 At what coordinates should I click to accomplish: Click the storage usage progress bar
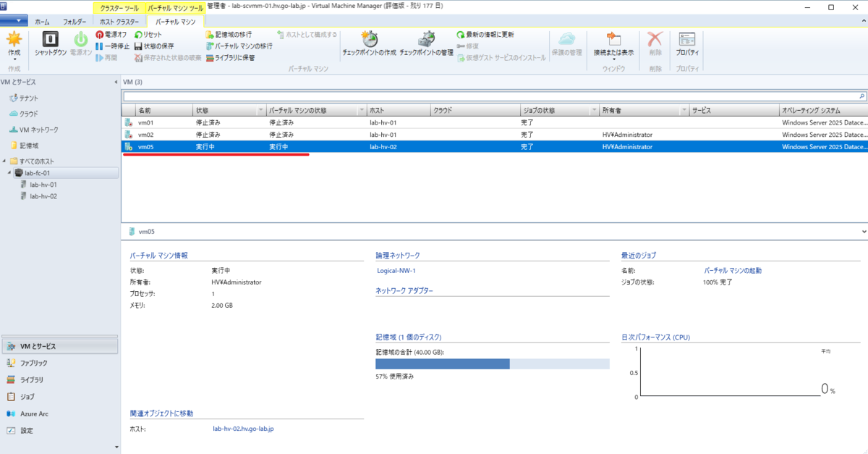pyautogui.click(x=493, y=364)
